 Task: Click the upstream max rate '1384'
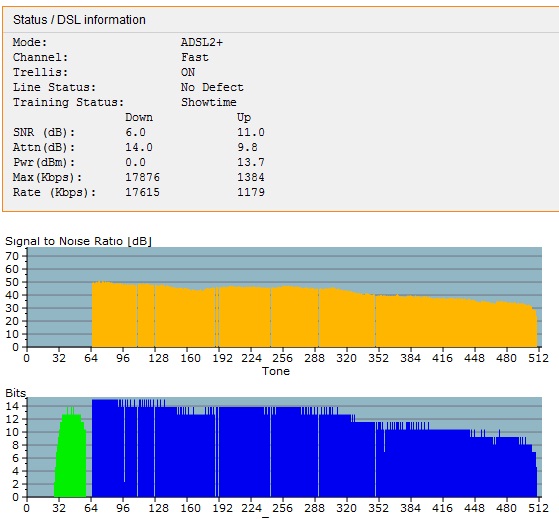pos(251,177)
